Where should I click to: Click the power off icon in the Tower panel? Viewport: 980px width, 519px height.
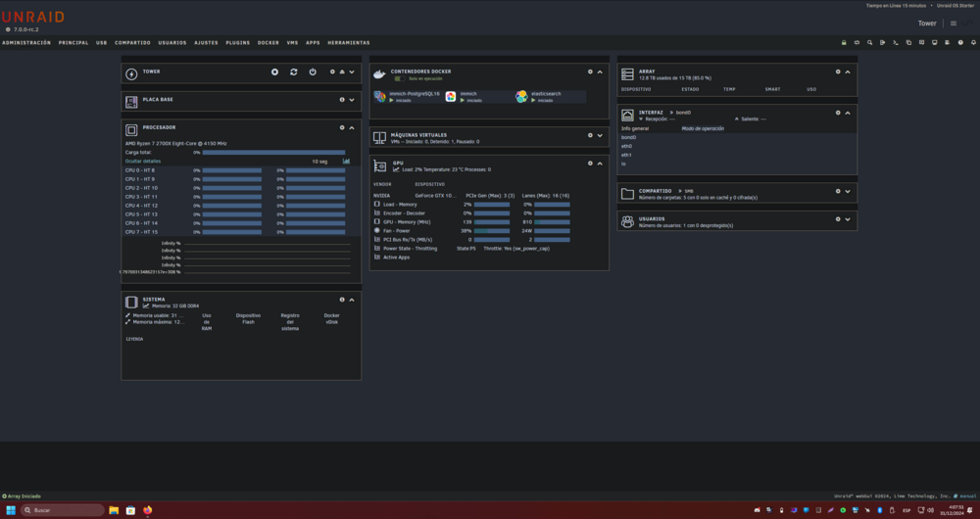coord(313,71)
